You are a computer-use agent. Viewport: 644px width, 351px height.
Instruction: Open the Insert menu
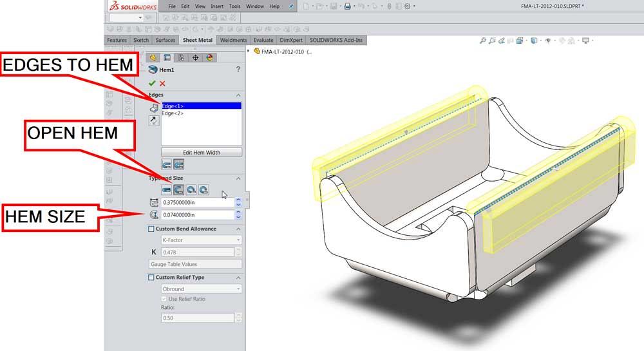[x=217, y=6]
